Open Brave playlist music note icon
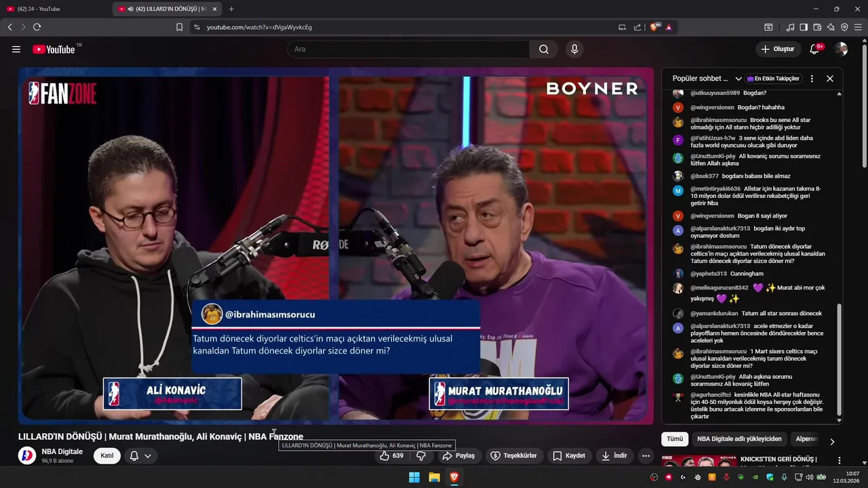 click(x=790, y=27)
